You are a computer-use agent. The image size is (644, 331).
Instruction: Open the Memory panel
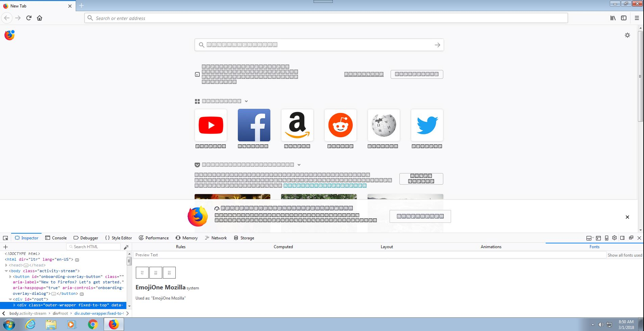coord(187,238)
